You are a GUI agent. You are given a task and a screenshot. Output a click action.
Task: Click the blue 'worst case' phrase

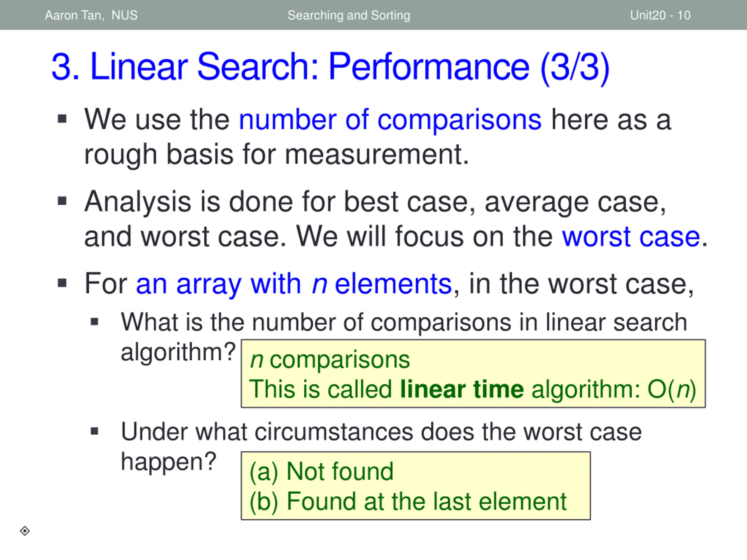tap(631, 236)
